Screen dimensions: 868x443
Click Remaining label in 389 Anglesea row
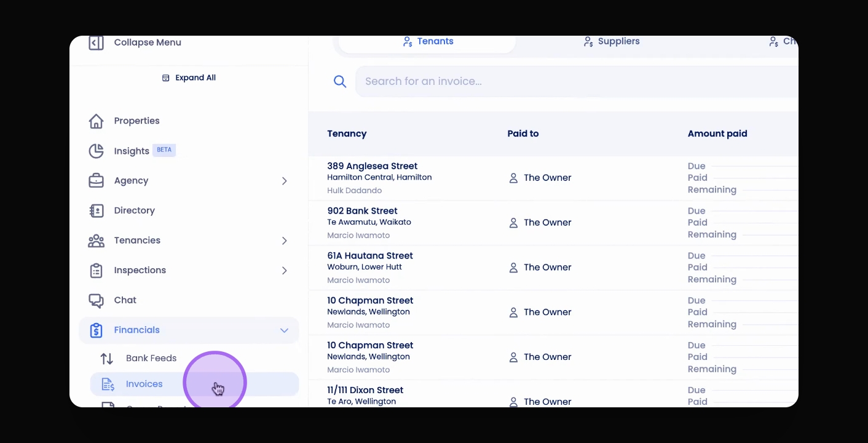(x=712, y=190)
